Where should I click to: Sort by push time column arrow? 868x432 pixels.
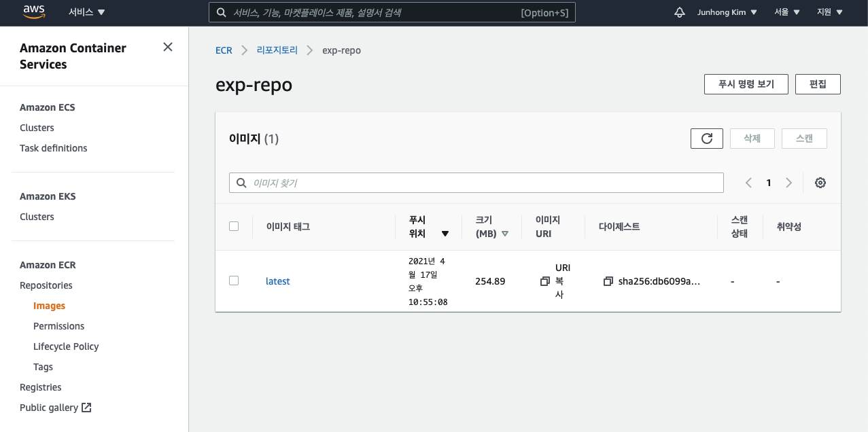coord(445,234)
